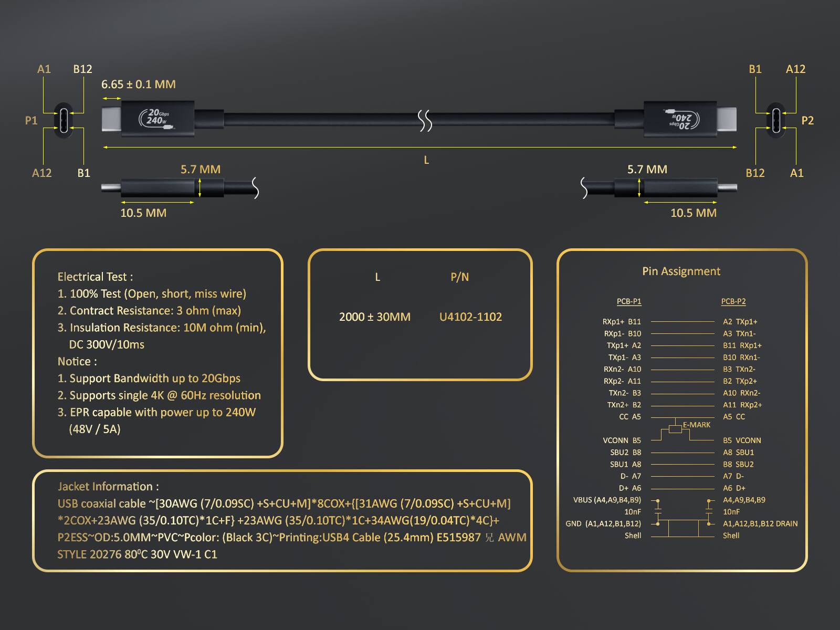This screenshot has width=840, height=630.
Task: Click the "B1" pin label above P2
Action: [x=755, y=69]
